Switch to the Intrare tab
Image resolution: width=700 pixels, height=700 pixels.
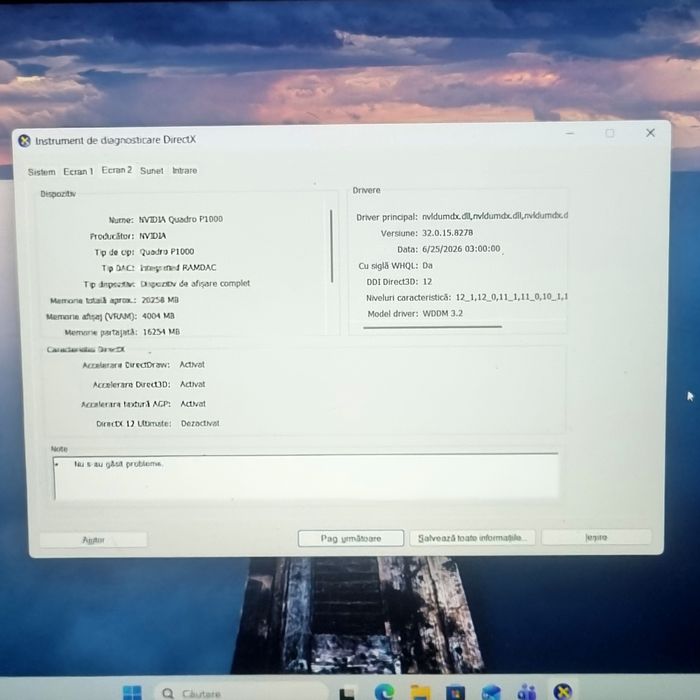coord(184,171)
